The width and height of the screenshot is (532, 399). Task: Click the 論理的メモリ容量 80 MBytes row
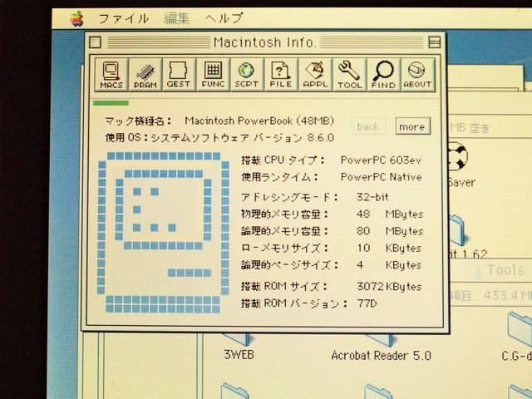click(x=332, y=231)
